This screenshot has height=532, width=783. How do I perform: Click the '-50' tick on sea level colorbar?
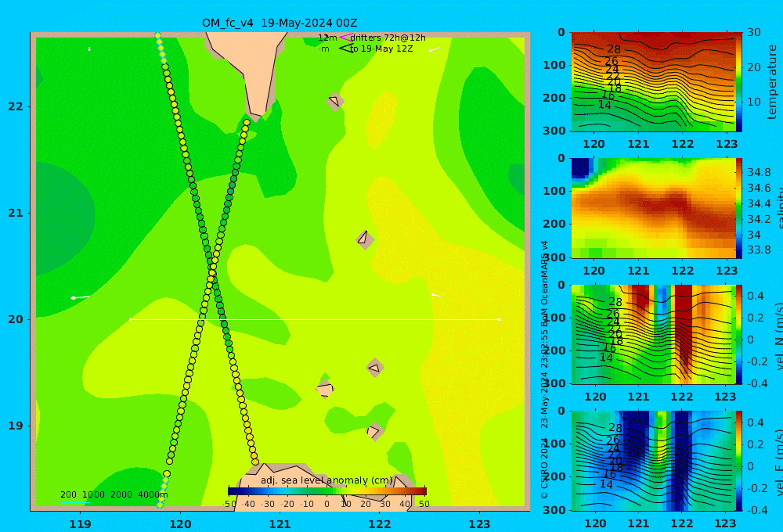pyautogui.click(x=229, y=504)
